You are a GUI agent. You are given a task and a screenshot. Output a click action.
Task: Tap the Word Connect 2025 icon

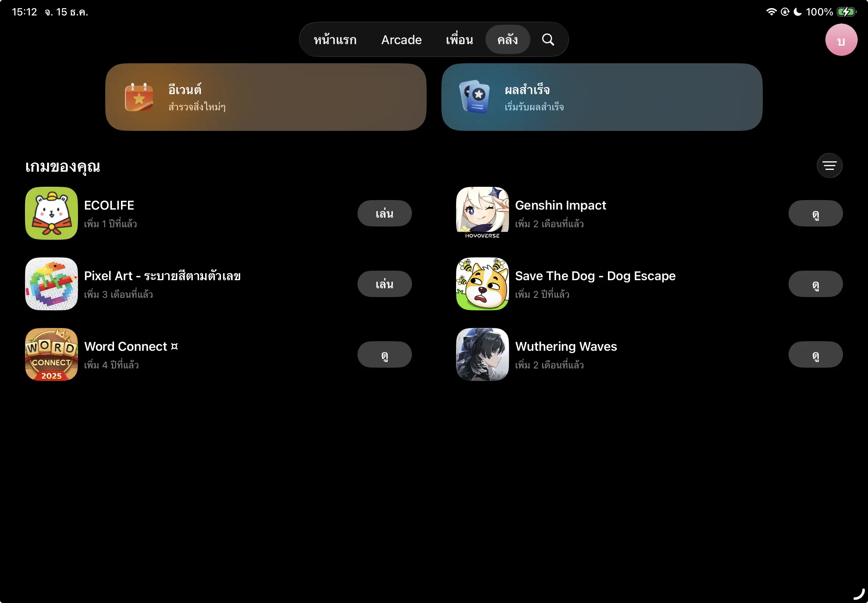(51, 354)
